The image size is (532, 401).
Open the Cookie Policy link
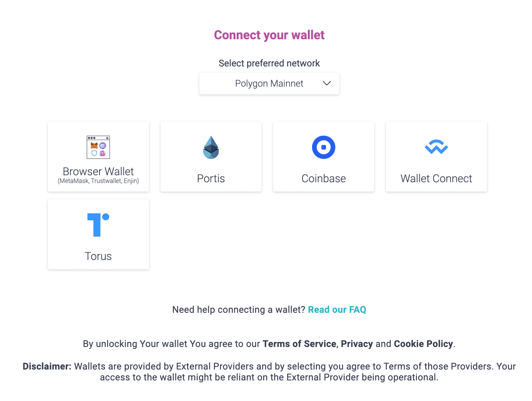[x=424, y=344]
